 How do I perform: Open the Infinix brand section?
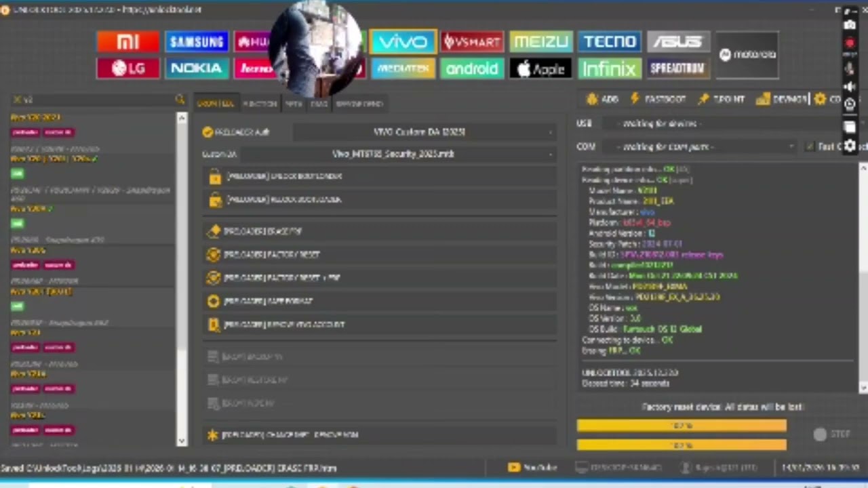point(609,68)
